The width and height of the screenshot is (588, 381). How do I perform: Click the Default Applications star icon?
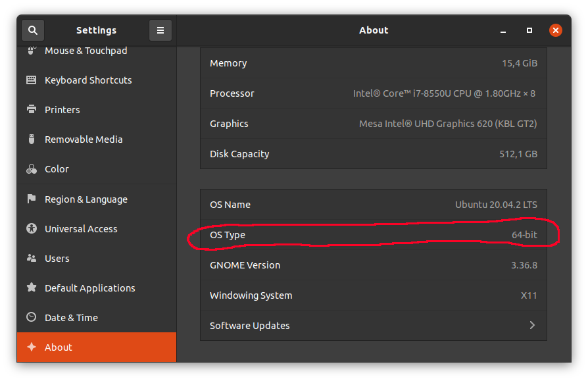click(32, 288)
